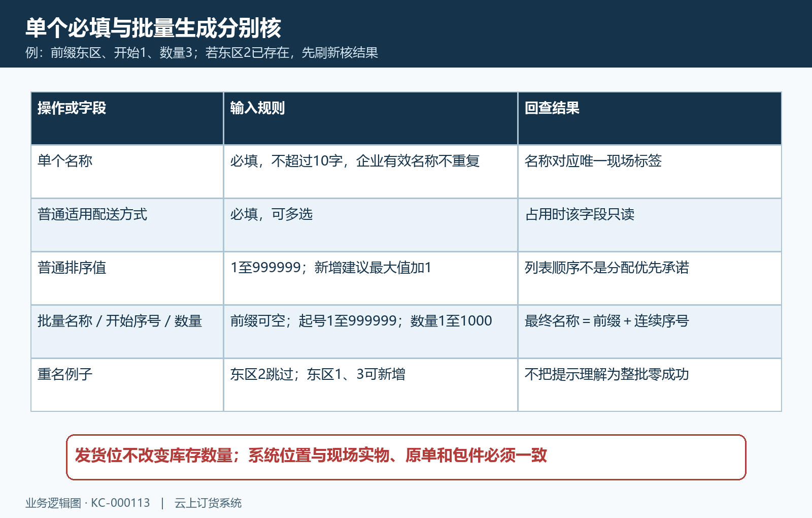
Task: Click the title 单个必填与批量生成分别核
Action: point(153,28)
